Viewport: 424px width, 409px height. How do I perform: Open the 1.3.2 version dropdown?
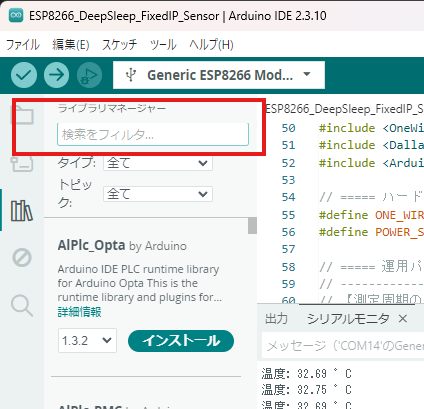pyautogui.click(x=87, y=340)
